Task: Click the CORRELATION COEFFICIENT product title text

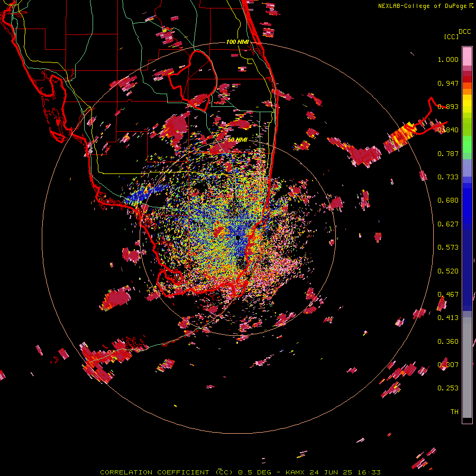Action: click(167, 472)
